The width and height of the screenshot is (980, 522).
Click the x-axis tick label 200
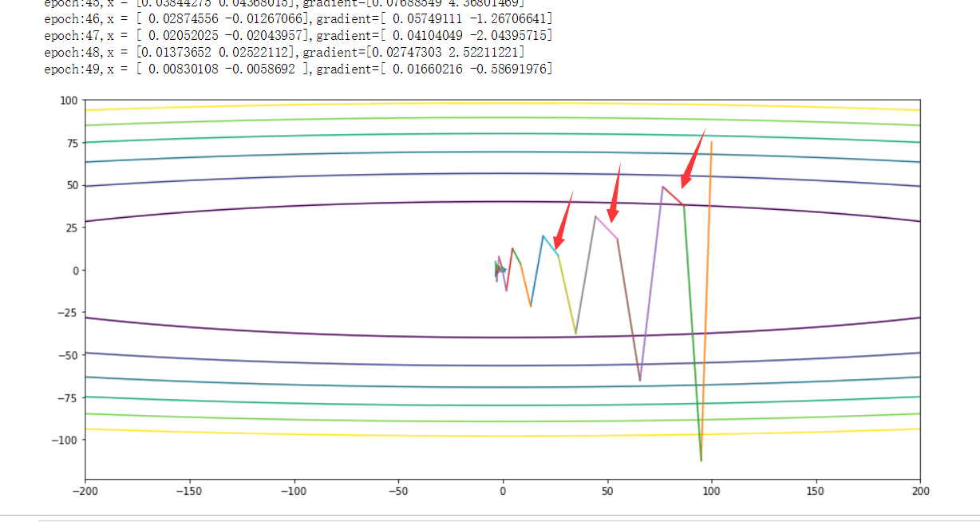[x=920, y=491]
